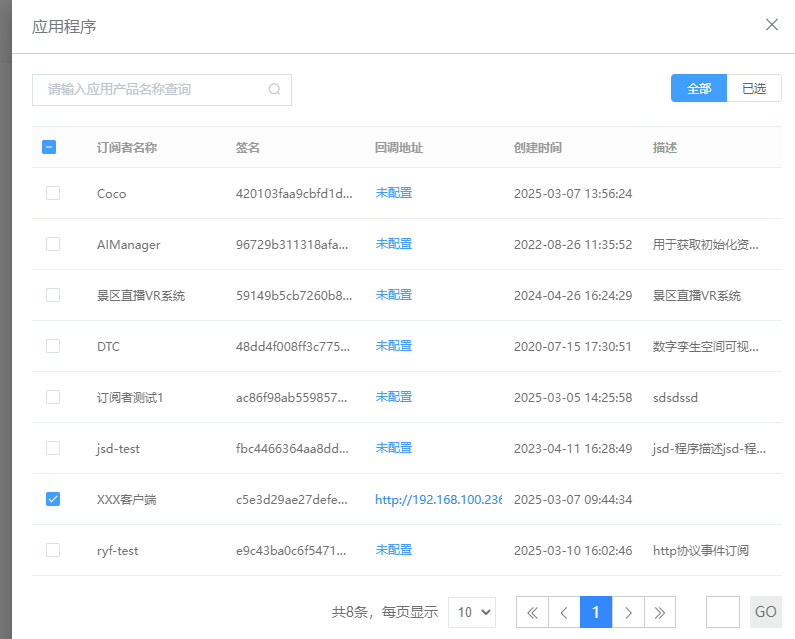Screen dimensions: 795x639
Task: Click 未配置 link in ryf-test row
Action: 393,550
